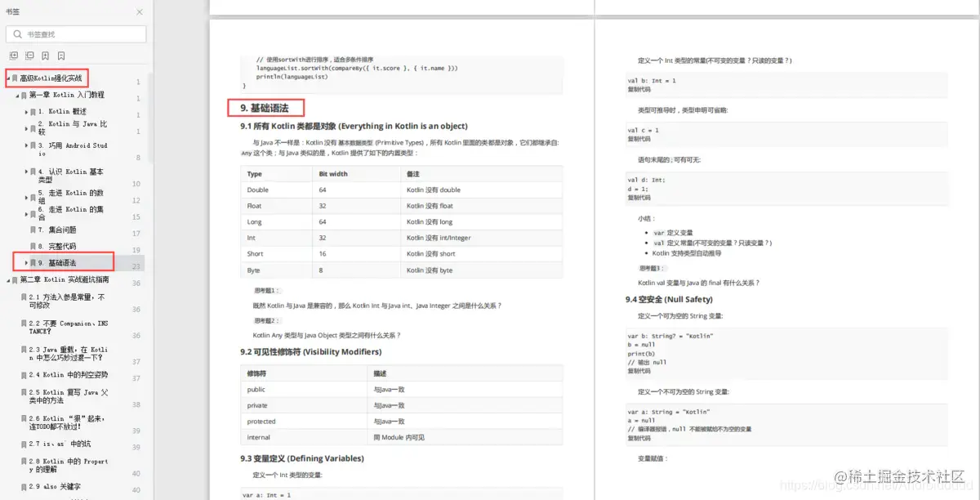Close the 书签 bookmarks panel
Viewport: 980px width, 500px height.
(x=140, y=12)
